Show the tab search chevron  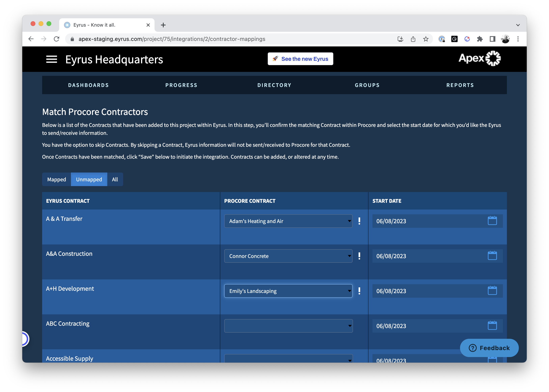click(x=518, y=25)
